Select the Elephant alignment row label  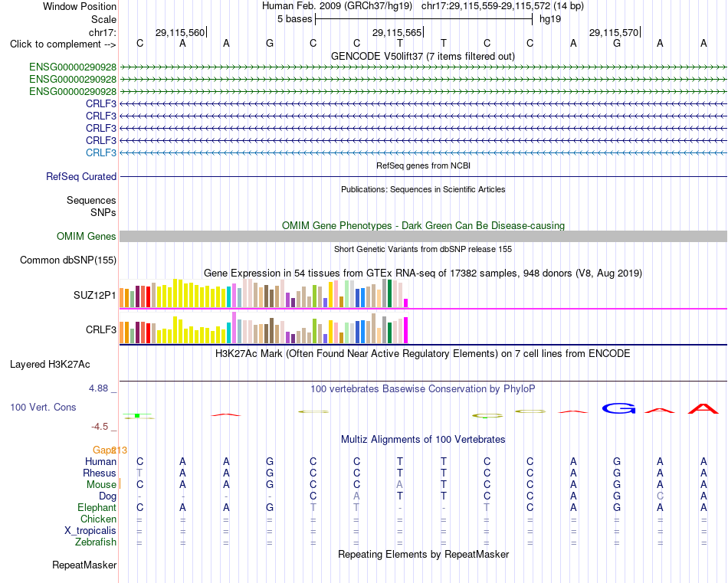[97, 507]
